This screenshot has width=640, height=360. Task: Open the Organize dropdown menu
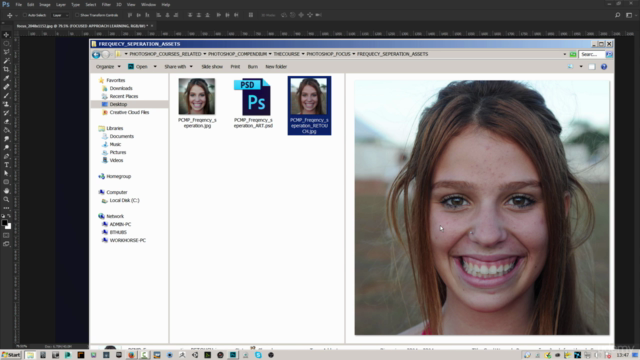(x=108, y=67)
